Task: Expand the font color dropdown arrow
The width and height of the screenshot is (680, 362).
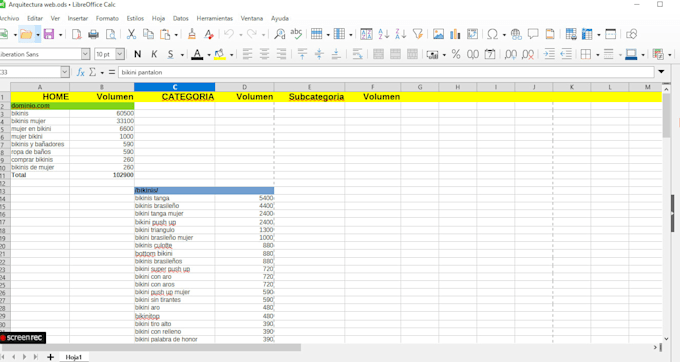Action: point(209,55)
